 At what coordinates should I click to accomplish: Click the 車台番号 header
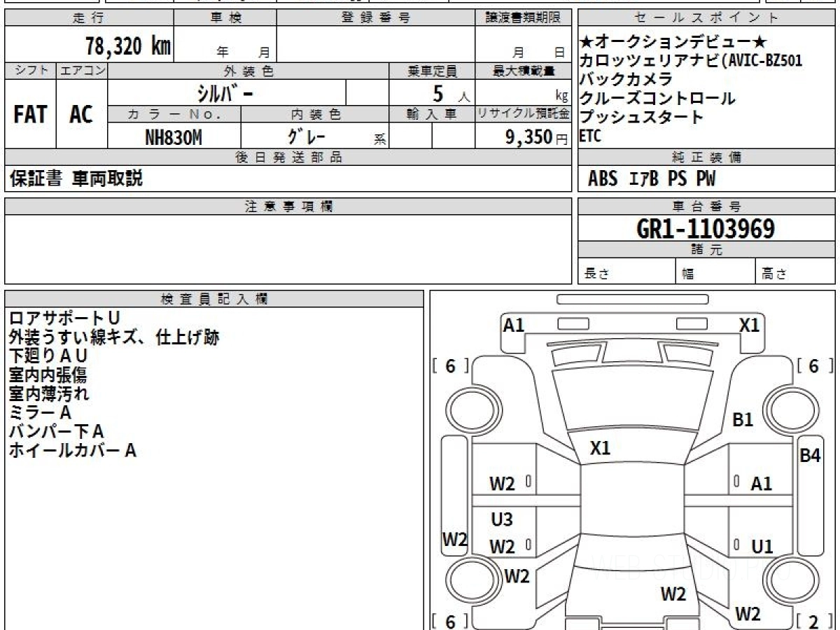pos(707,206)
